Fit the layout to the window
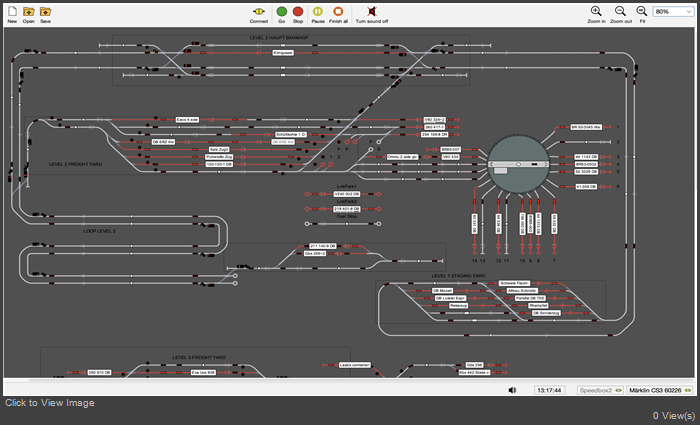The image size is (700, 425). click(x=642, y=11)
